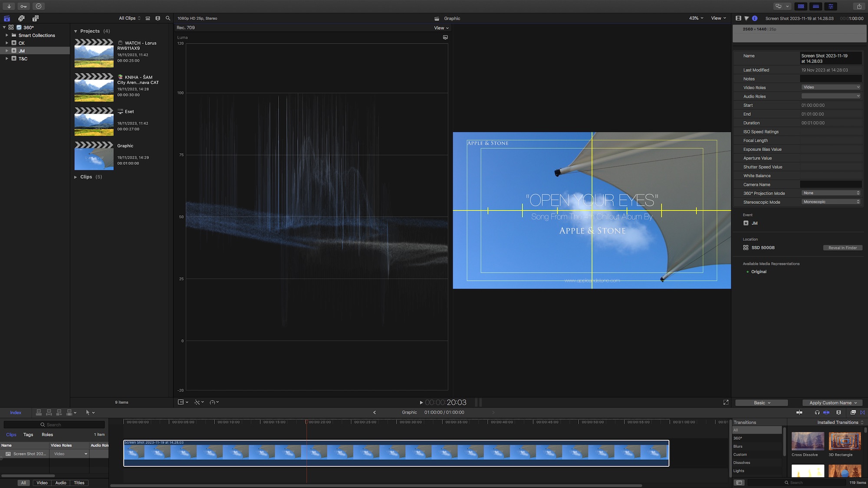
Task: Select the Cross Dissolve transition thumbnail
Action: 808,441
